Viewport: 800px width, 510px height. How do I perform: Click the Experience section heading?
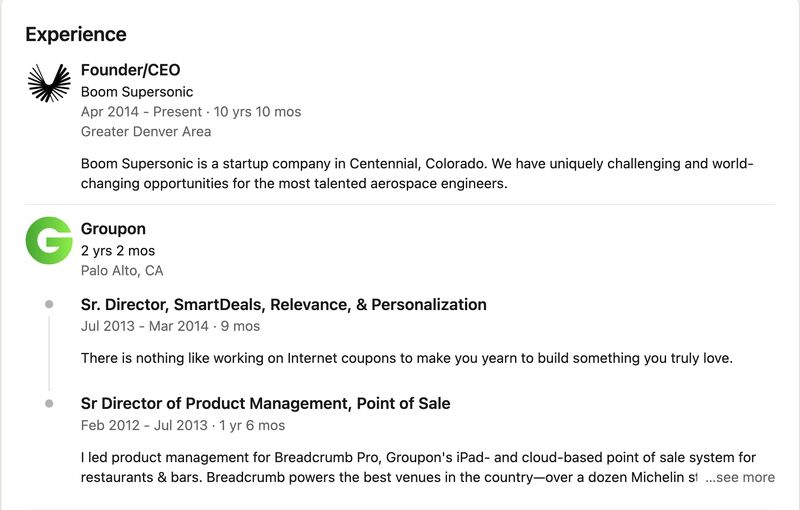tap(76, 34)
